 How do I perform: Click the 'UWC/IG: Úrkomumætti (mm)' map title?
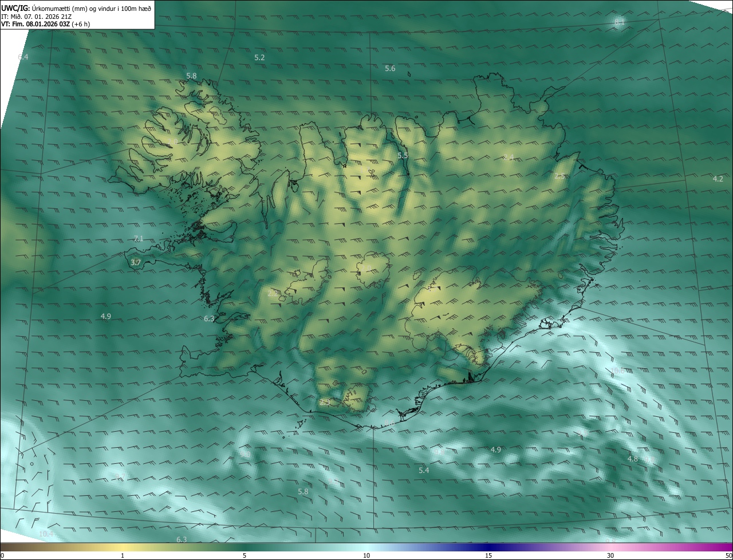76,9
